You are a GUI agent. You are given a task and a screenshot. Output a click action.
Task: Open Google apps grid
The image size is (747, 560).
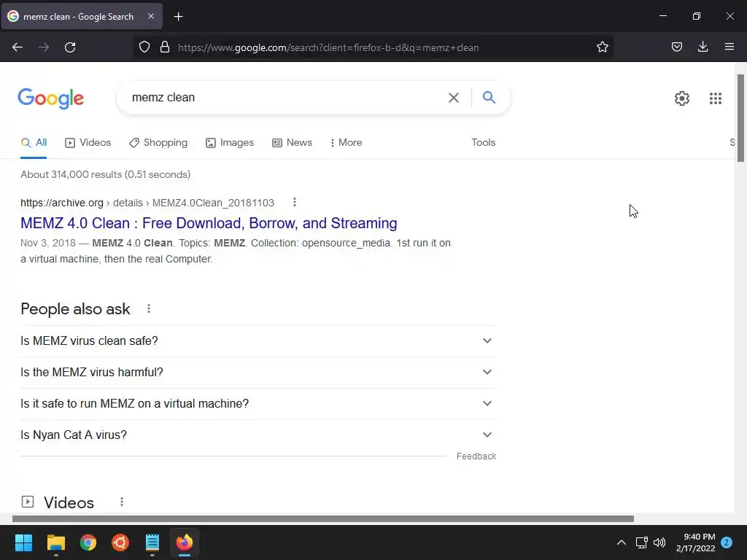[716, 98]
